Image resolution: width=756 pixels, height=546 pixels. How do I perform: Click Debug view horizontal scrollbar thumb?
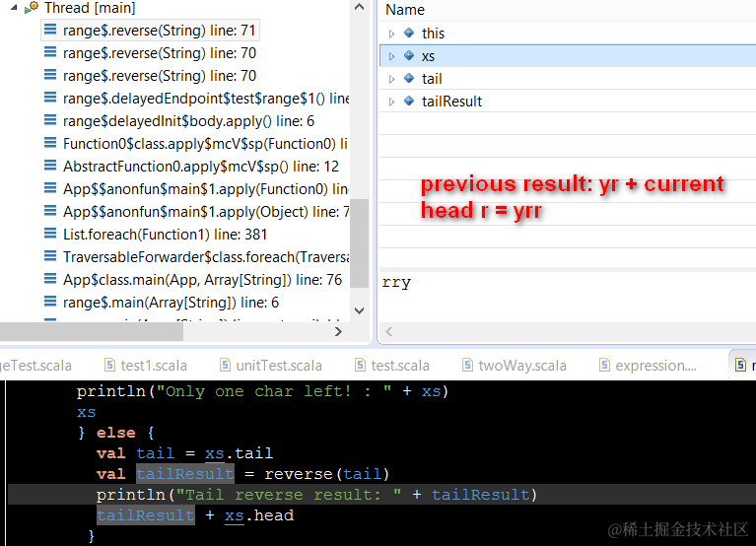point(92,331)
